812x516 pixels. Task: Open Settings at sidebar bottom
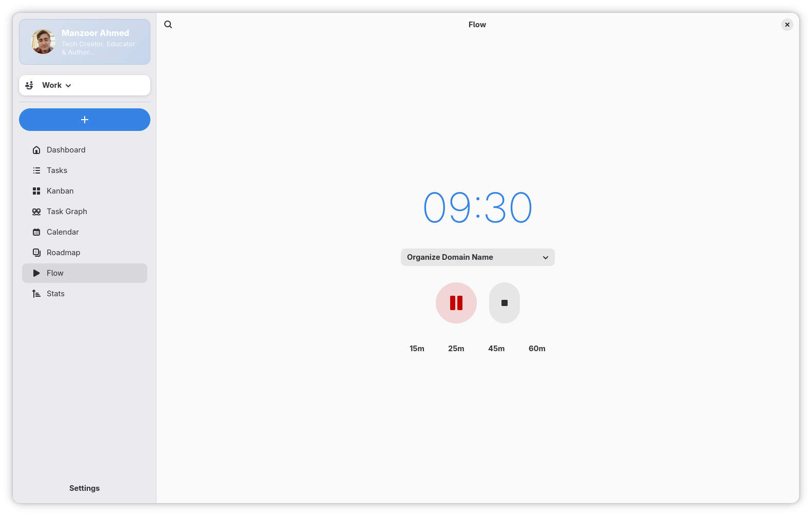coord(85,488)
